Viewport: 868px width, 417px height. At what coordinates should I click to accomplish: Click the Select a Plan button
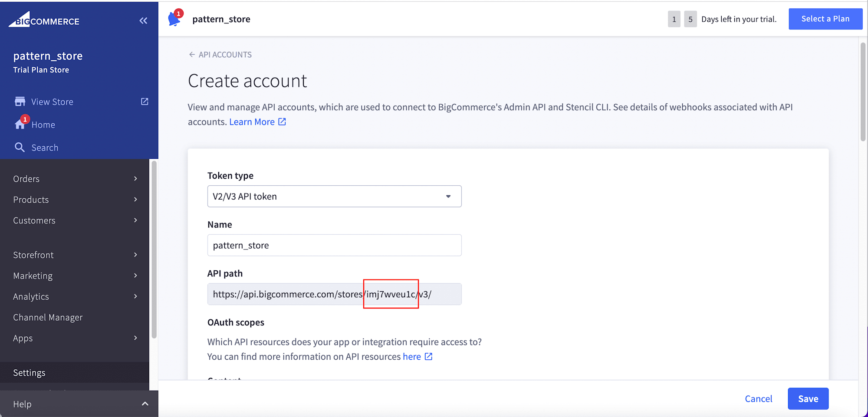click(825, 19)
